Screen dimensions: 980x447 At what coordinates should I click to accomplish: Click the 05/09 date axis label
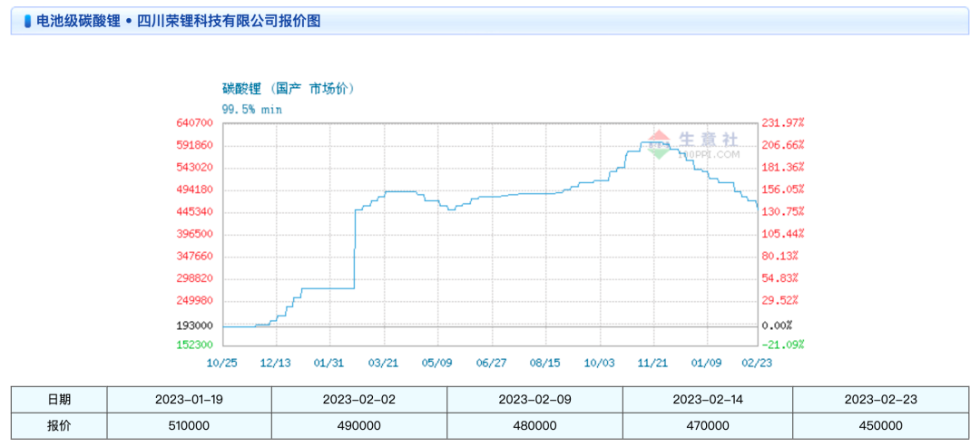click(437, 363)
